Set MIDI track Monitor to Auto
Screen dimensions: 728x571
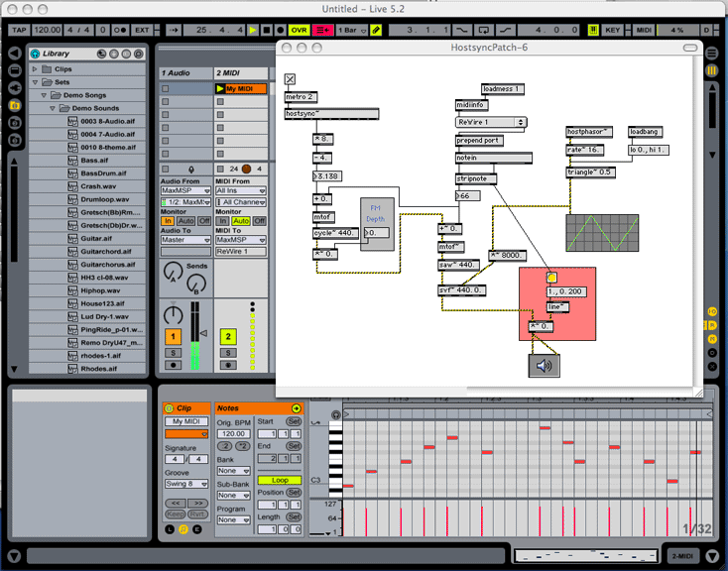pyautogui.click(x=241, y=221)
